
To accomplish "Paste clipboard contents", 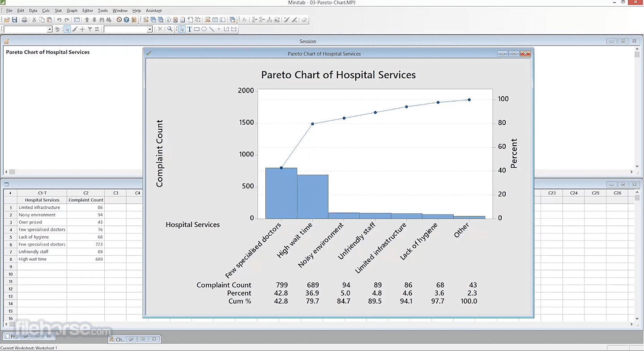I will coord(49,20).
